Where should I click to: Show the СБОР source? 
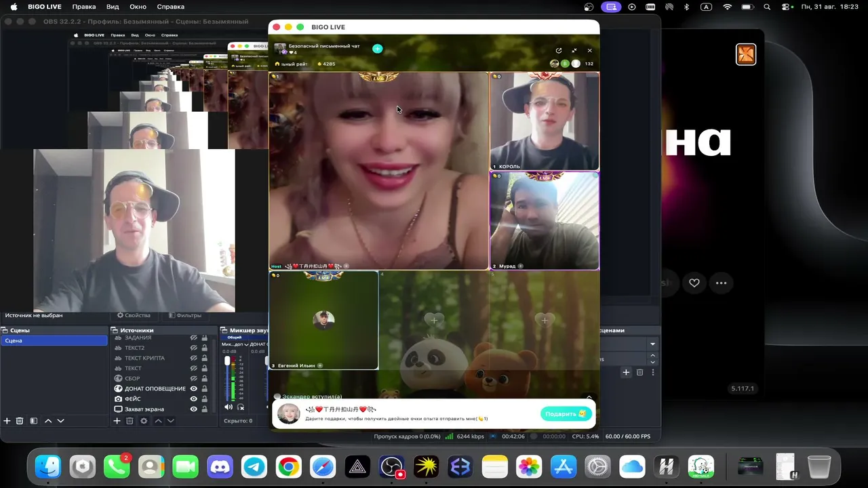click(193, 378)
